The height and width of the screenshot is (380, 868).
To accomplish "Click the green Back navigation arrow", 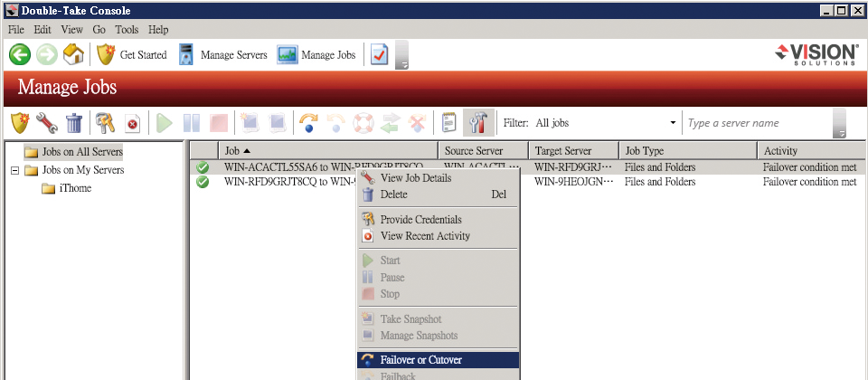I will (x=20, y=54).
